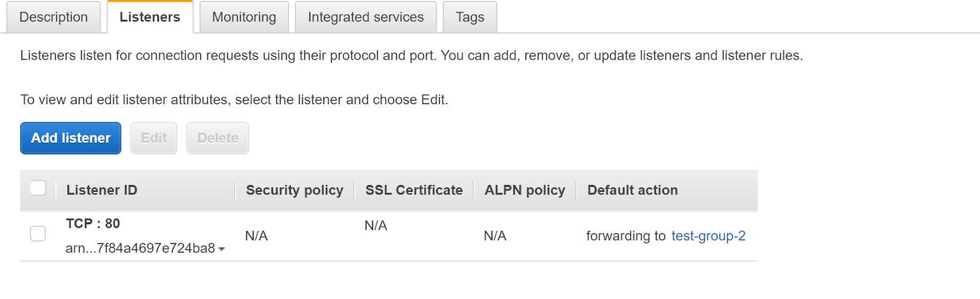The width and height of the screenshot is (980, 299).
Task: Click the N/A value under ALPN policy
Action: pyautogui.click(x=495, y=236)
